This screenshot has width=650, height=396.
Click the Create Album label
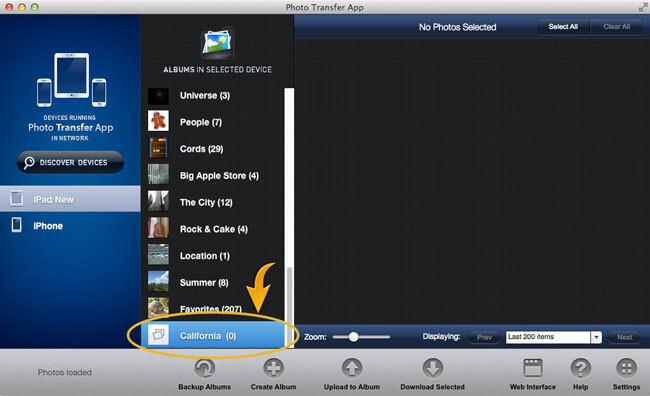[x=273, y=387]
